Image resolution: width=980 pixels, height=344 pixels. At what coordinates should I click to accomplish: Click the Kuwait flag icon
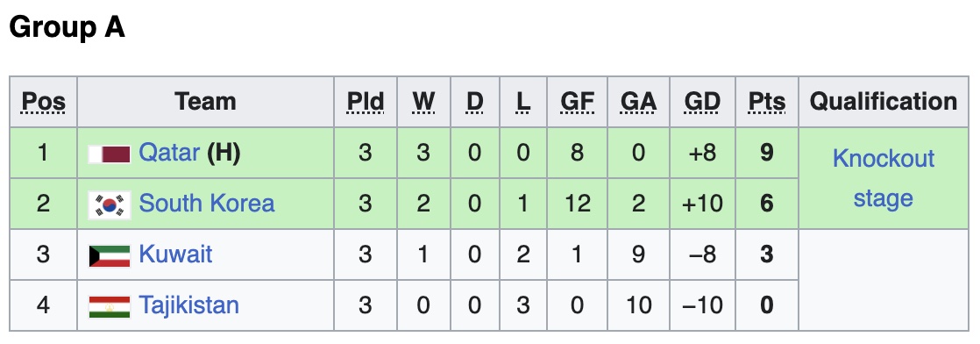(110, 256)
